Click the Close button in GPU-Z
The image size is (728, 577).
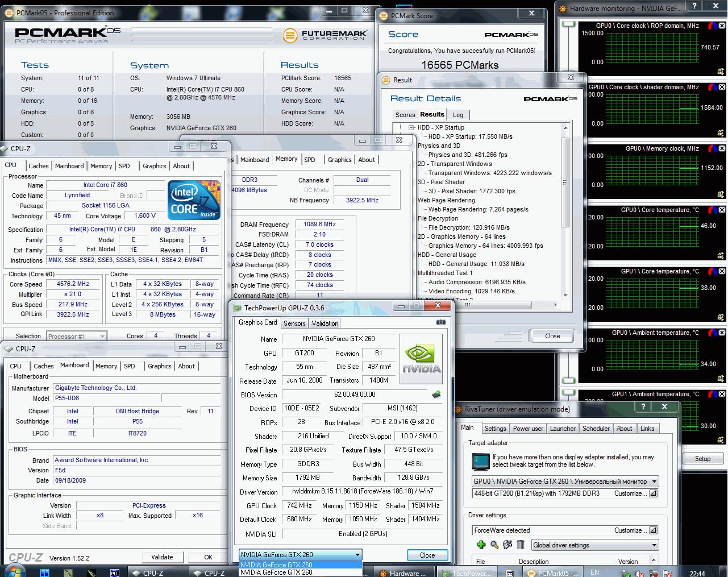[x=427, y=555]
